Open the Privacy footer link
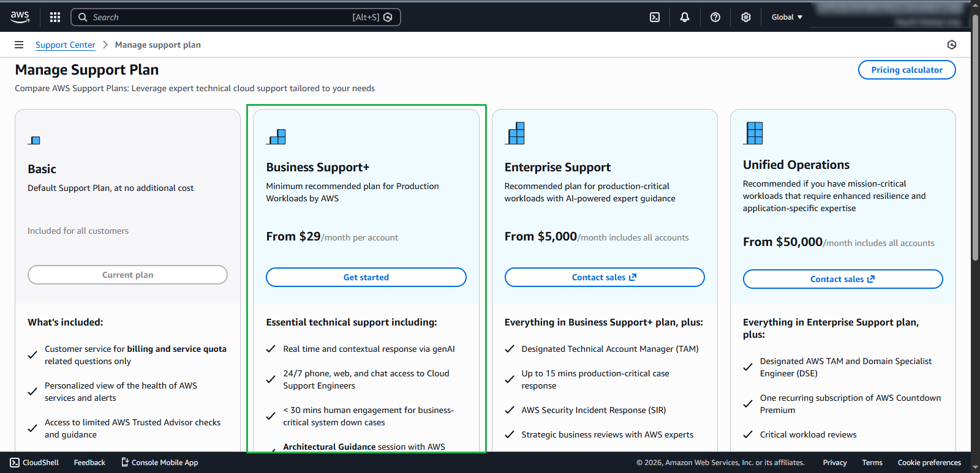The height and width of the screenshot is (473, 980). coord(835,463)
